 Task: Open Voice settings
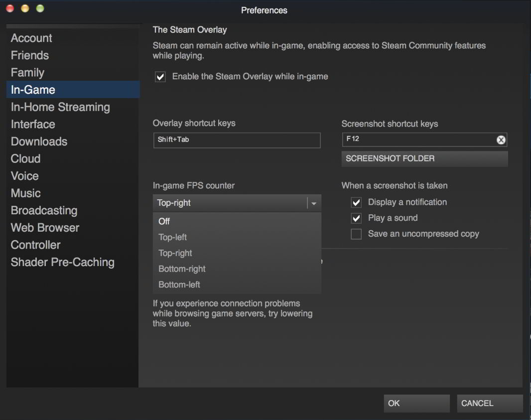73,176
